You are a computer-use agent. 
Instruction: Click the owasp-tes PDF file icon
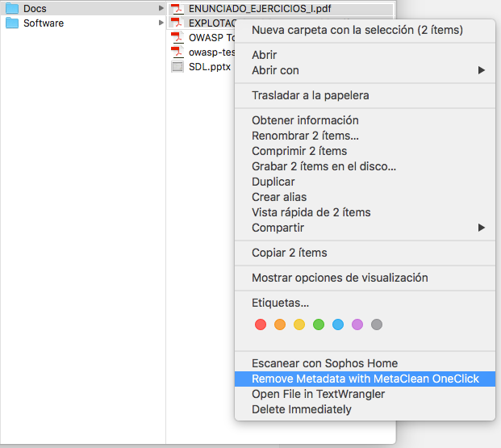(177, 52)
